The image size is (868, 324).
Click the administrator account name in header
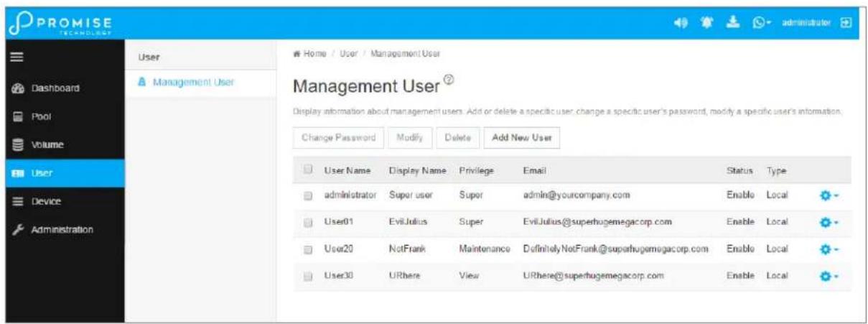click(x=806, y=22)
